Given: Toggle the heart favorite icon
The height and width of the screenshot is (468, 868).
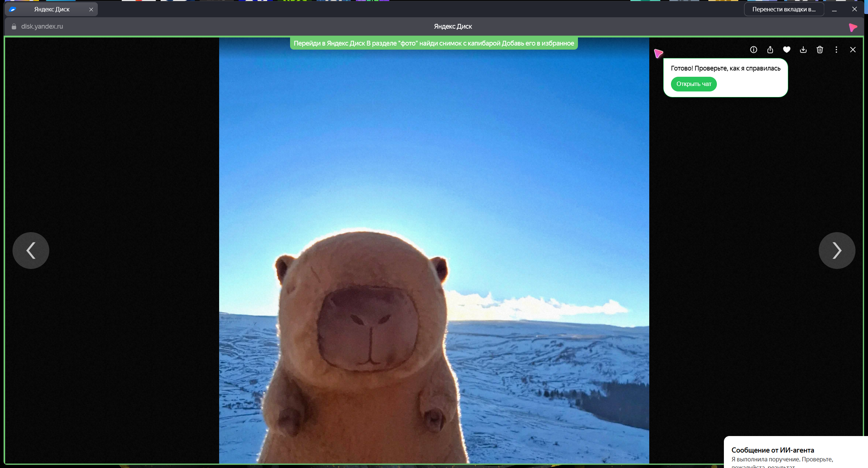Looking at the screenshot, I should pyautogui.click(x=786, y=50).
